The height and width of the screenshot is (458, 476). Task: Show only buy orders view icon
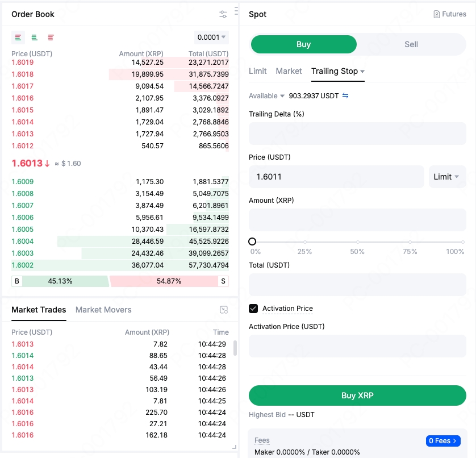[x=35, y=38]
